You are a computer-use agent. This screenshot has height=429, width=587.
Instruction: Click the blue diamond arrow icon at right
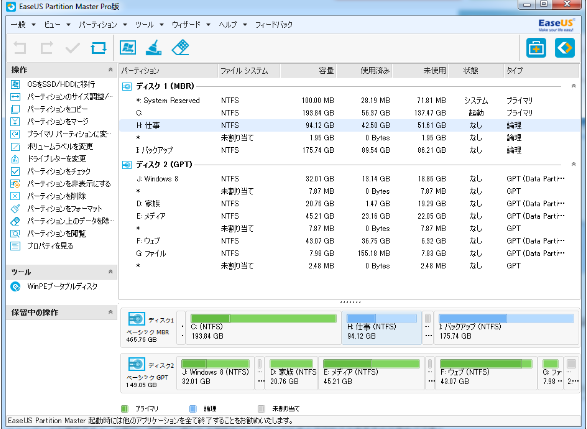point(565,48)
